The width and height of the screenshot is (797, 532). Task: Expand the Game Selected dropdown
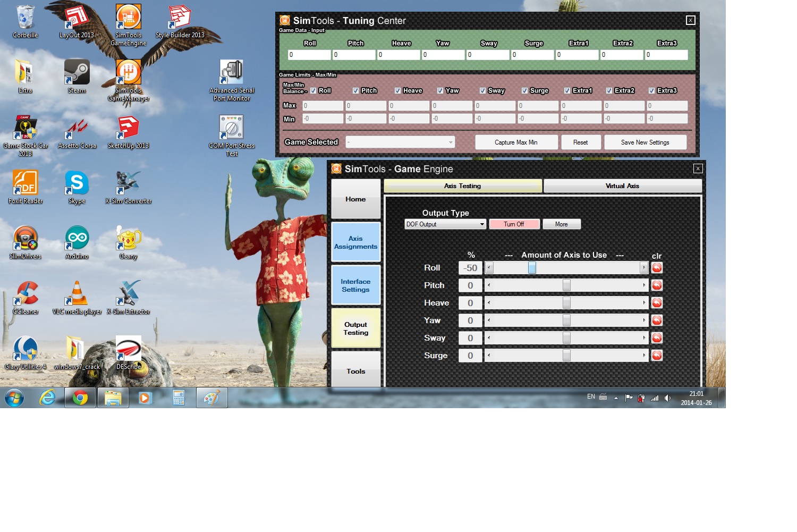pos(400,142)
